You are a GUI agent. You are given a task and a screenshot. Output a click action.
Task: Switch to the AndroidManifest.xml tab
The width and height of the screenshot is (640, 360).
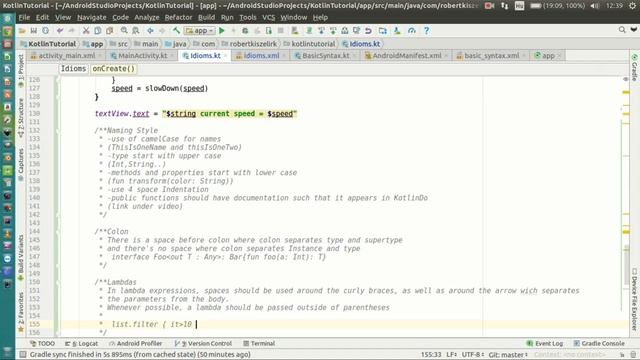point(407,56)
